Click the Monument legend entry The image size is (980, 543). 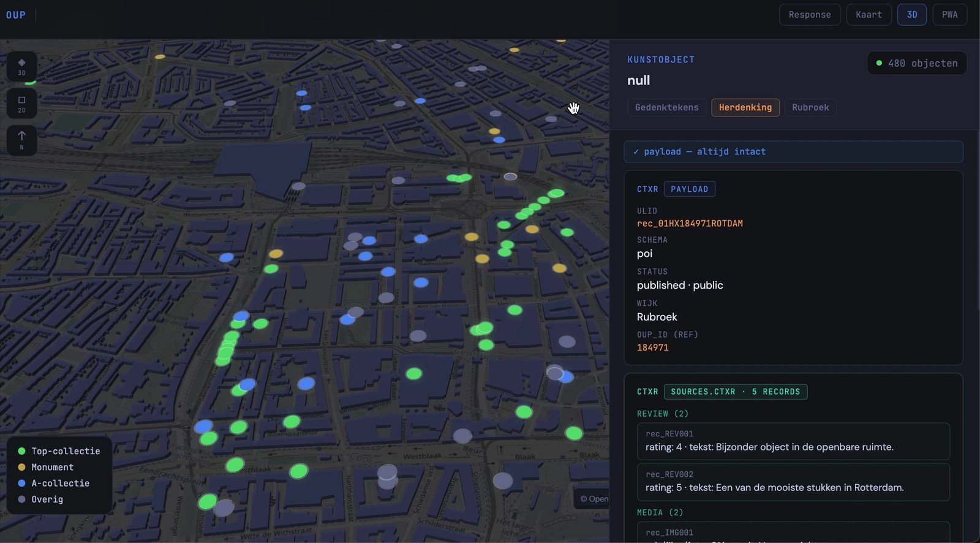(x=46, y=467)
